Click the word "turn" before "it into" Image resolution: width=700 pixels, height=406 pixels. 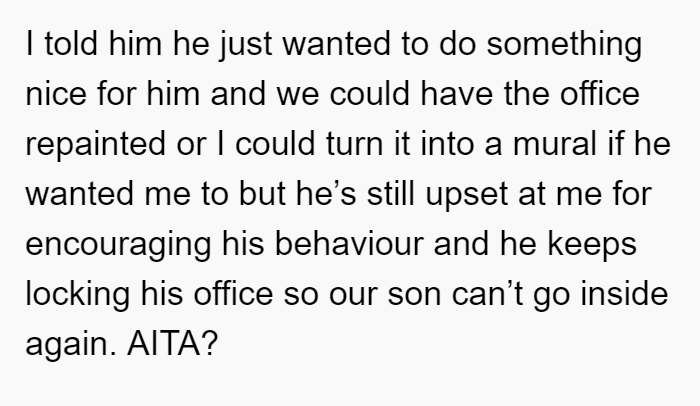354,144
